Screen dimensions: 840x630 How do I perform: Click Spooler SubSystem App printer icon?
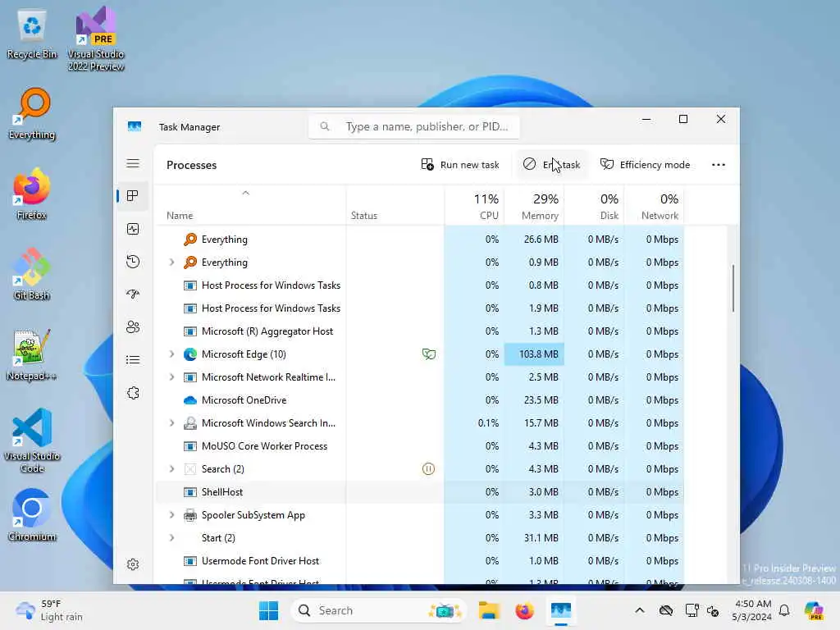(190, 515)
